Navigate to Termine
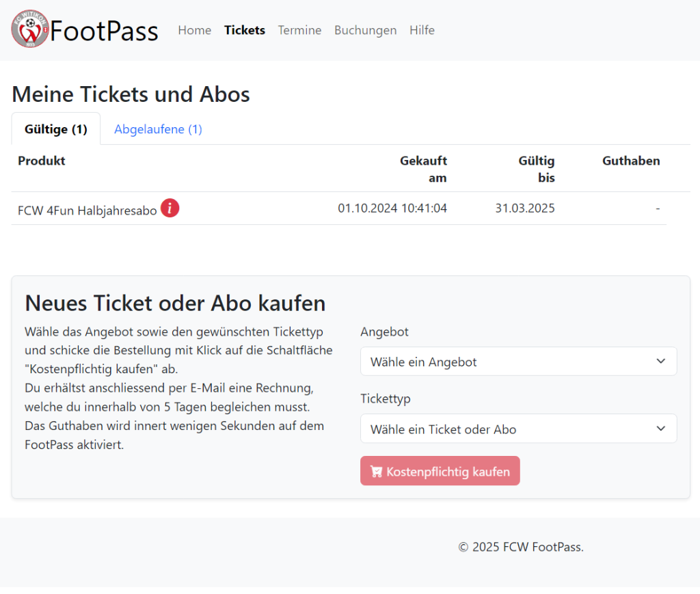The width and height of the screenshot is (700, 594). (299, 30)
